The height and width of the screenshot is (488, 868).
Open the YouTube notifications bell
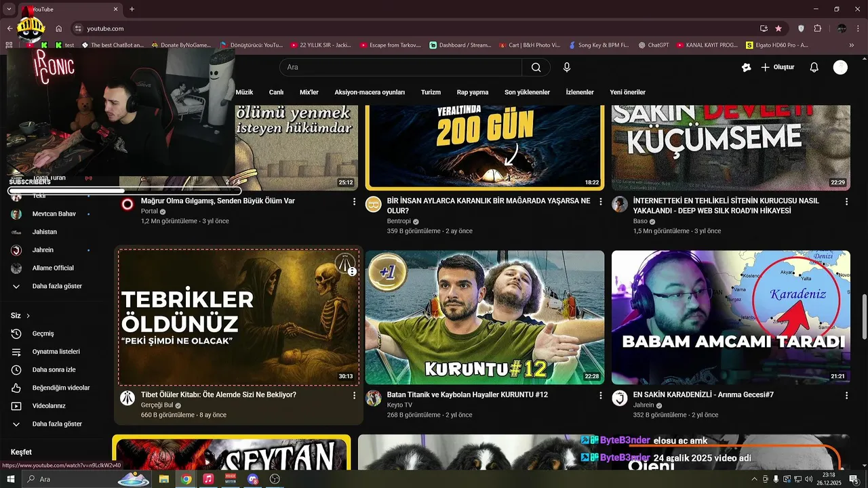[x=814, y=67]
